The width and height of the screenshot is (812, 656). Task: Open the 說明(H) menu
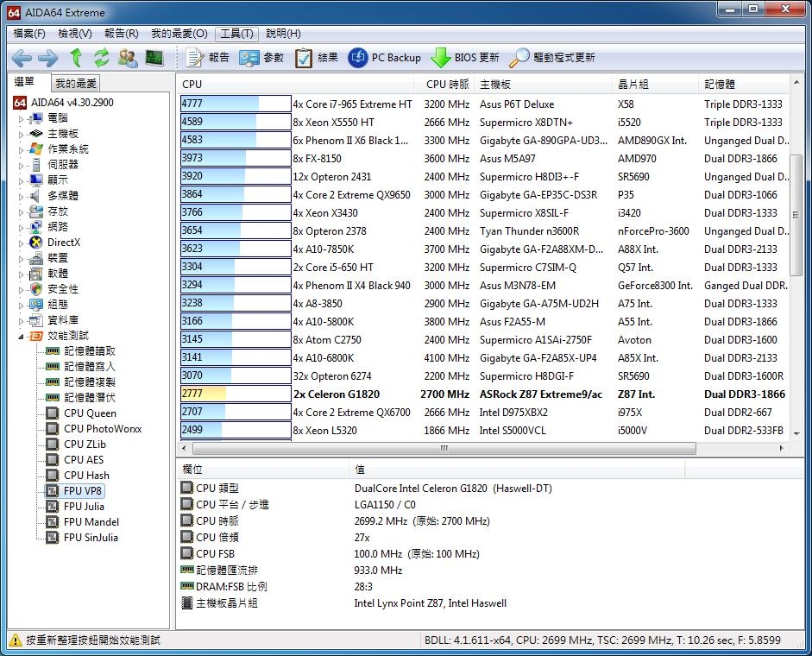click(x=283, y=34)
